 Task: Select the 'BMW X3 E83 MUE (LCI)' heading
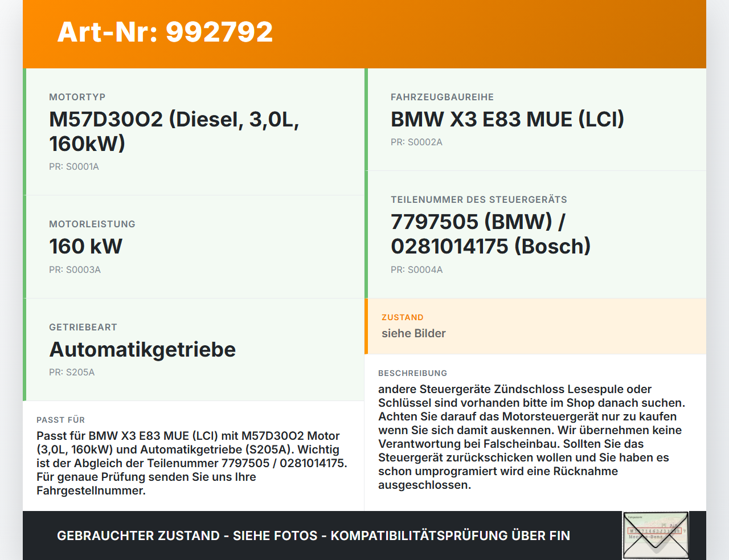click(507, 119)
